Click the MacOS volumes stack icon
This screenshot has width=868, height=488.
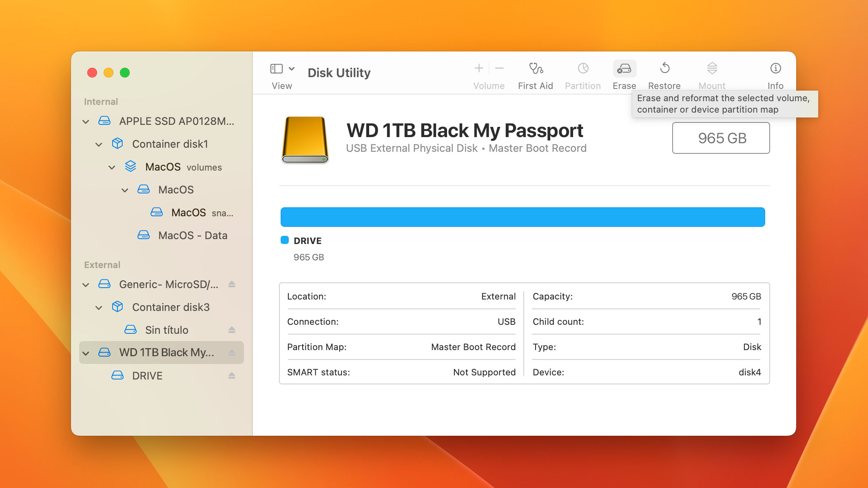click(x=131, y=166)
